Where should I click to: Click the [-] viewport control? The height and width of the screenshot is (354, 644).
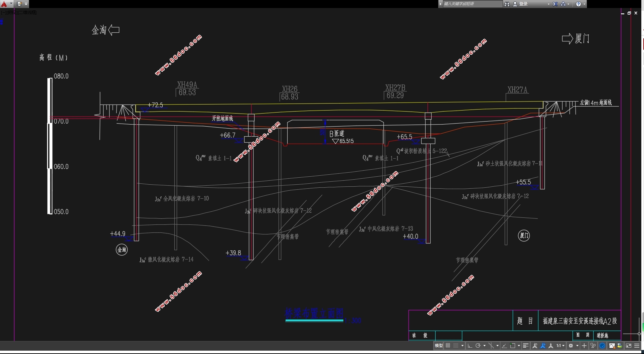pyautogui.click(x=3, y=12)
